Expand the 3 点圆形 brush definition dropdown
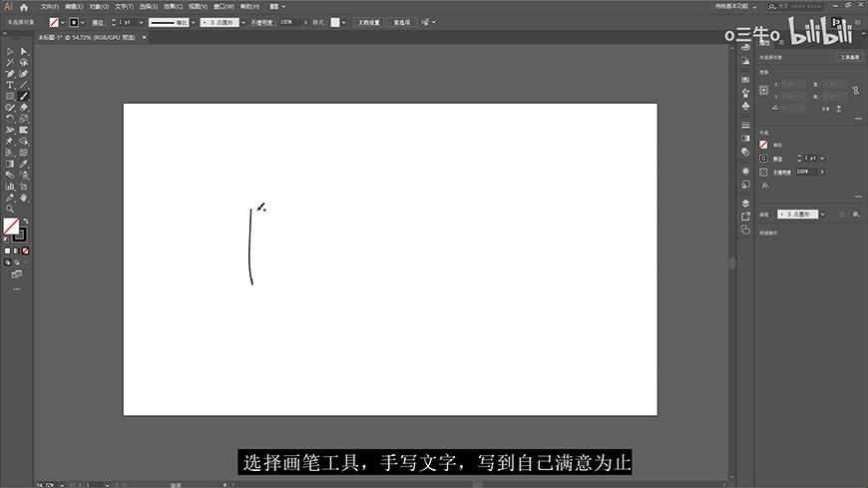Screen dimensions: 868x488 pos(241,21)
